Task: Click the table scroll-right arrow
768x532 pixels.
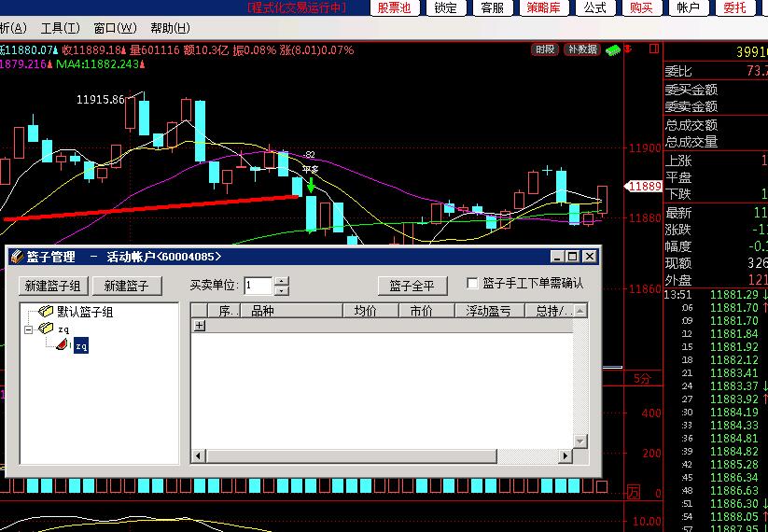Action: tap(566, 456)
